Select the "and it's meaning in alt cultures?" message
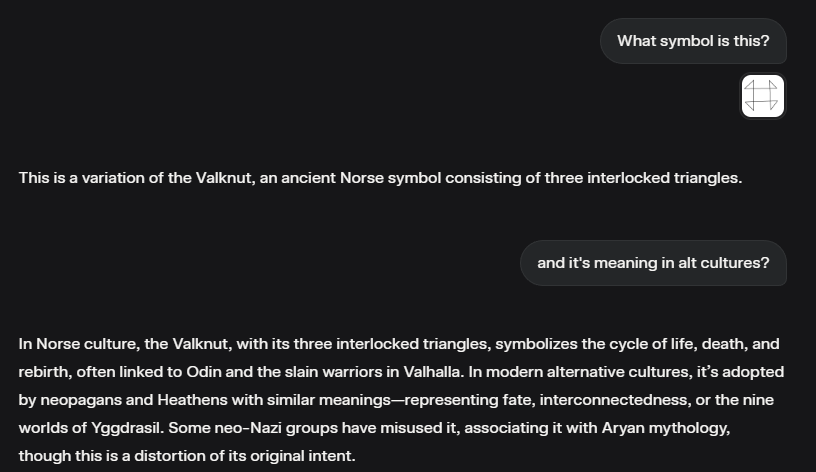 click(653, 263)
